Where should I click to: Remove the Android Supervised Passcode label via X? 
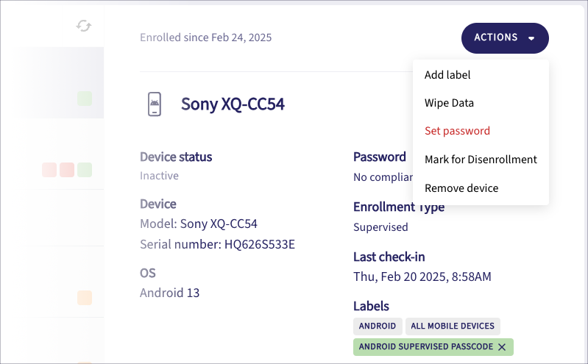point(502,347)
